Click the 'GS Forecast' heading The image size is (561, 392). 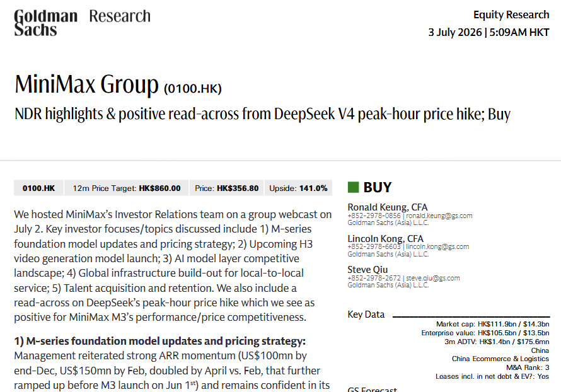pos(373,389)
